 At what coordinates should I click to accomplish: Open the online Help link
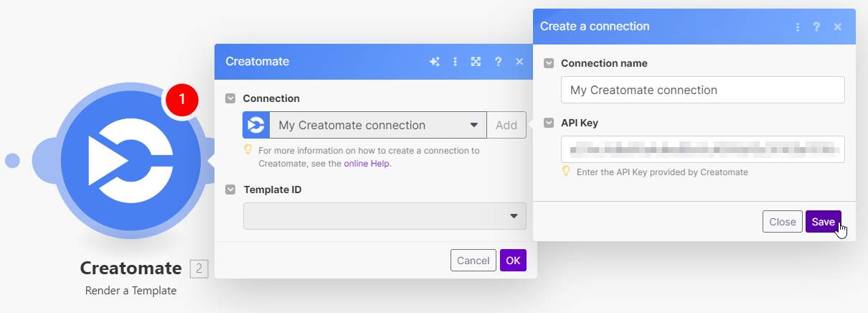(x=367, y=163)
